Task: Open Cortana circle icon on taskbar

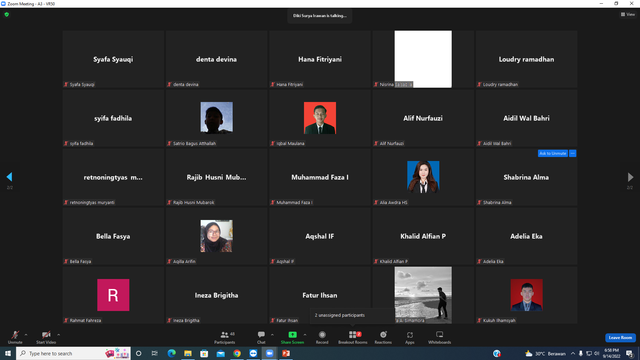Action: [138, 353]
